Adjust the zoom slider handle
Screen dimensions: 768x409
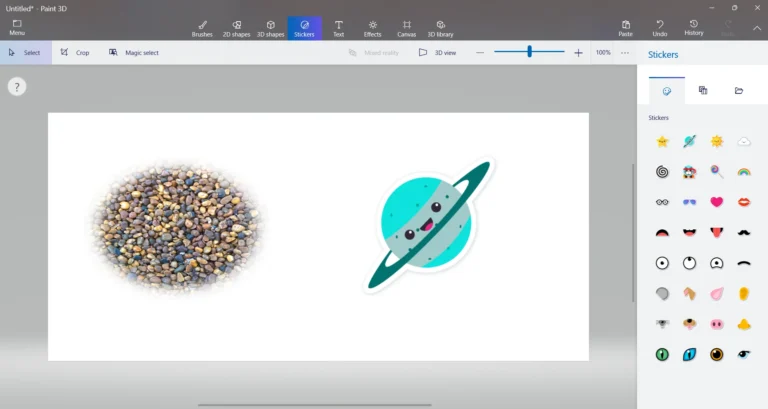coord(529,51)
